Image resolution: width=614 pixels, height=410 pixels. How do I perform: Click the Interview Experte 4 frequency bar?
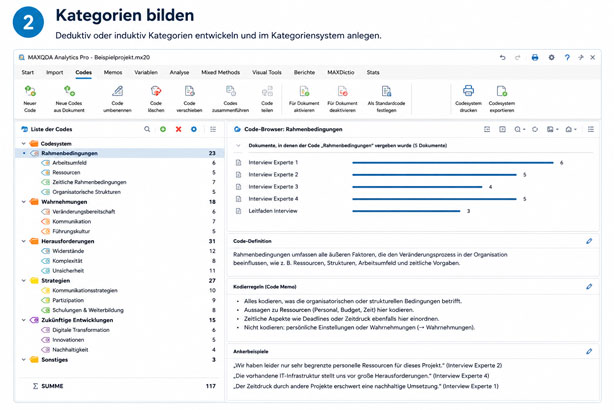[x=434, y=199]
